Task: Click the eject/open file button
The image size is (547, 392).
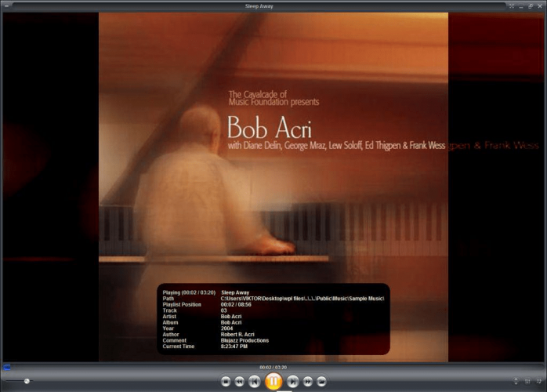Action: (321, 382)
